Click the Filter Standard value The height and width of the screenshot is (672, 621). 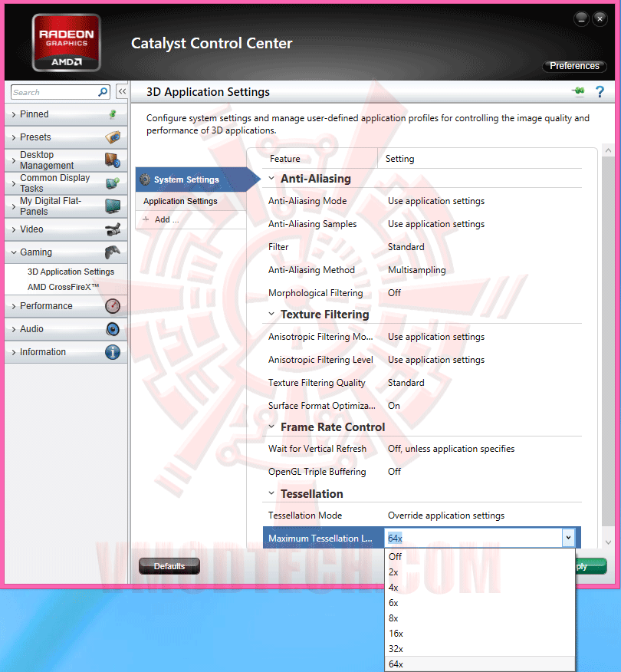pos(406,247)
